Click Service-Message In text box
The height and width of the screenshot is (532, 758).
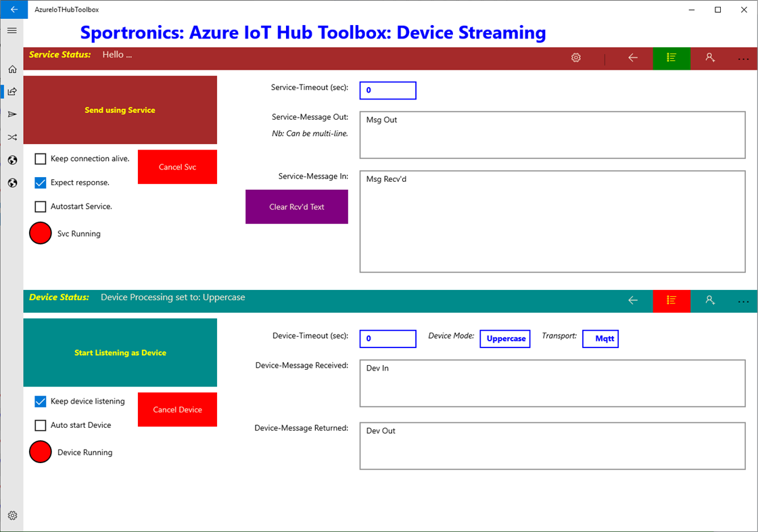tap(552, 221)
